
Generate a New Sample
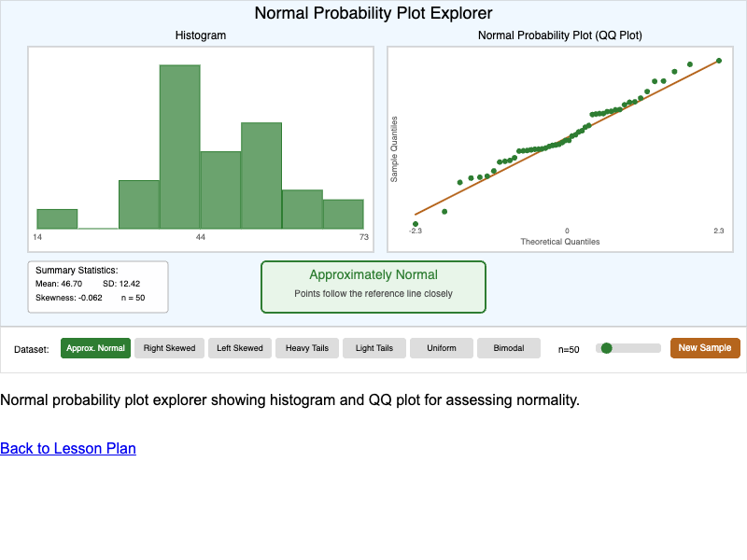pos(705,347)
